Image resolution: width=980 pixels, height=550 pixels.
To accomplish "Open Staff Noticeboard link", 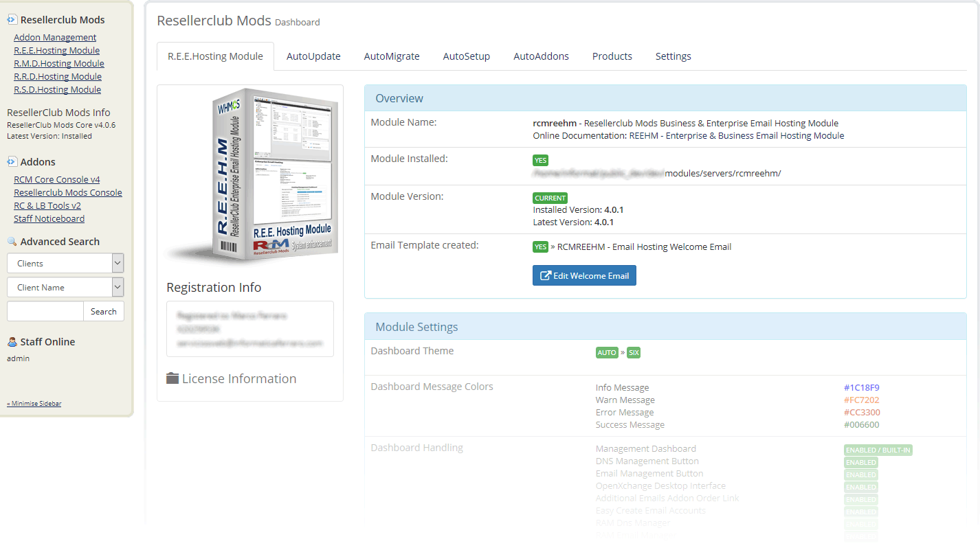I will pos(49,218).
